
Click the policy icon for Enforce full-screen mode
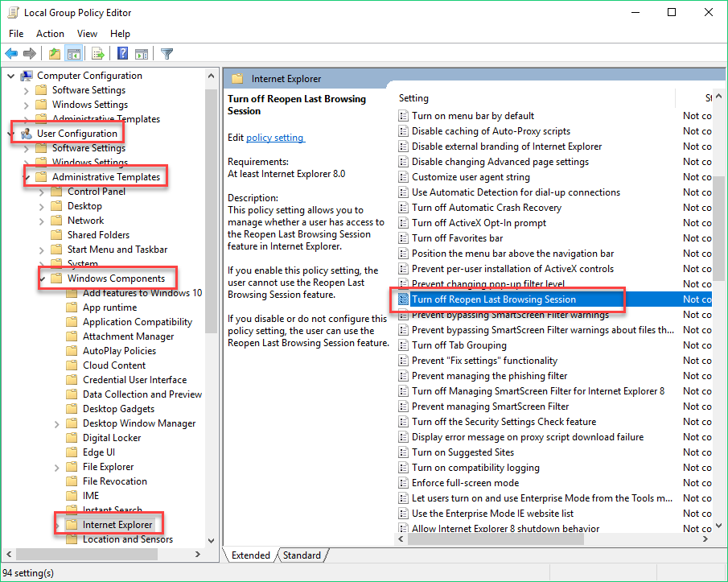pos(404,483)
